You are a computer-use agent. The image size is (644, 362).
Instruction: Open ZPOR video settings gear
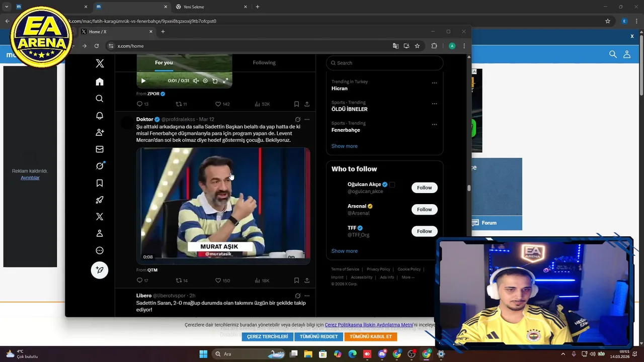tap(205, 80)
